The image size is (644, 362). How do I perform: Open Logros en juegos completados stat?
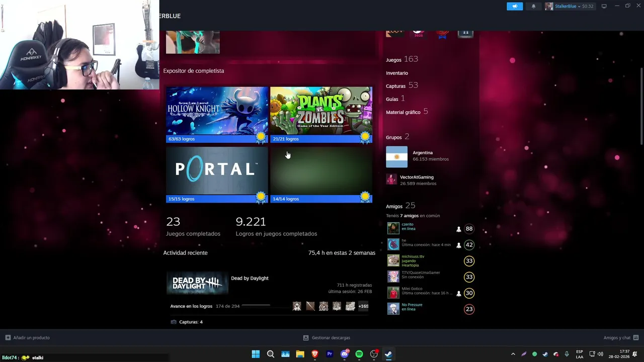[x=276, y=226]
